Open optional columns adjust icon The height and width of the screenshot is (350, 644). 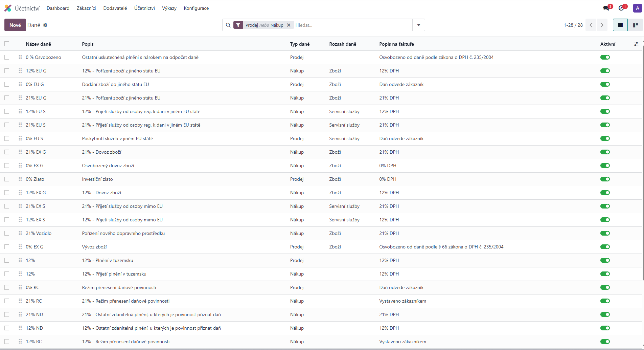(x=636, y=44)
